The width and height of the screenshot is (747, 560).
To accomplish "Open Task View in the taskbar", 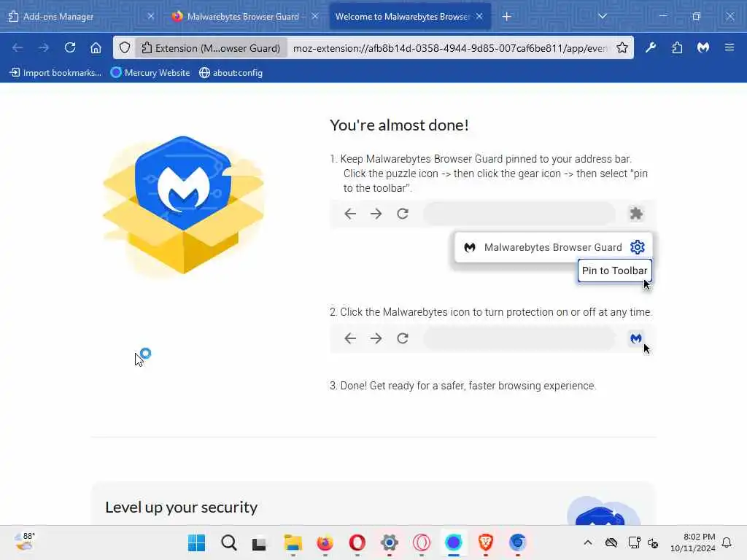I will pos(260,542).
